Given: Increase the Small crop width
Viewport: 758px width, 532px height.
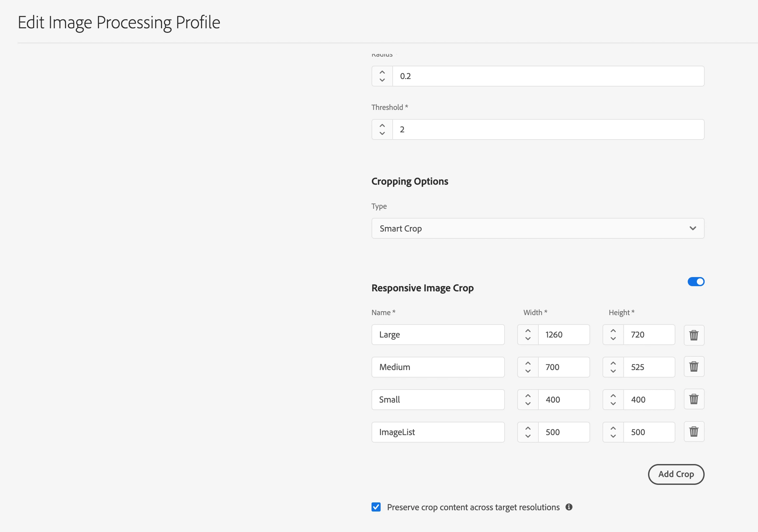Looking at the screenshot, I should 528,396.
